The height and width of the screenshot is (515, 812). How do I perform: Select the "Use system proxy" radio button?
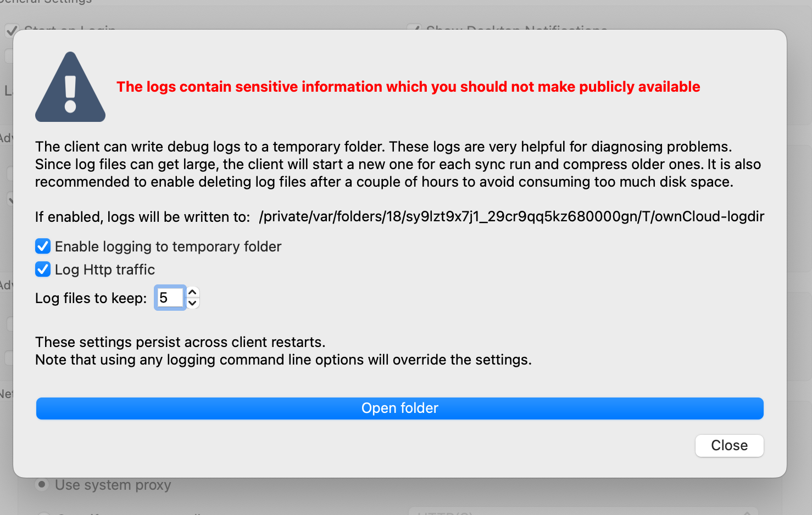(x=42, y=484)
